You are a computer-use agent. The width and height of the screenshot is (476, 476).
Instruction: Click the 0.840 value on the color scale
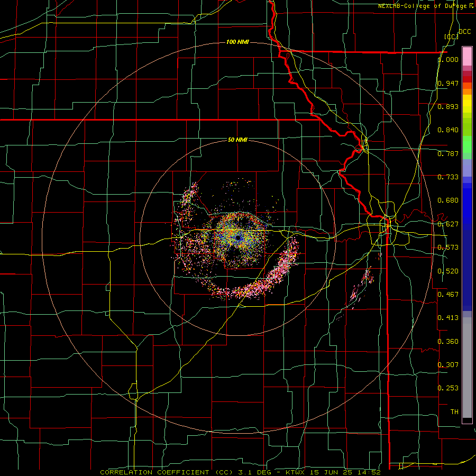click(448, 130)
